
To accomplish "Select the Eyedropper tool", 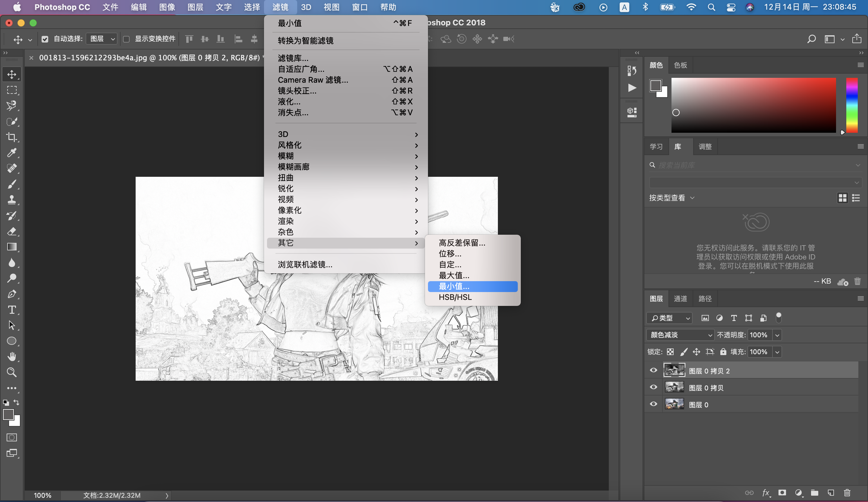I will click(12, 153).
